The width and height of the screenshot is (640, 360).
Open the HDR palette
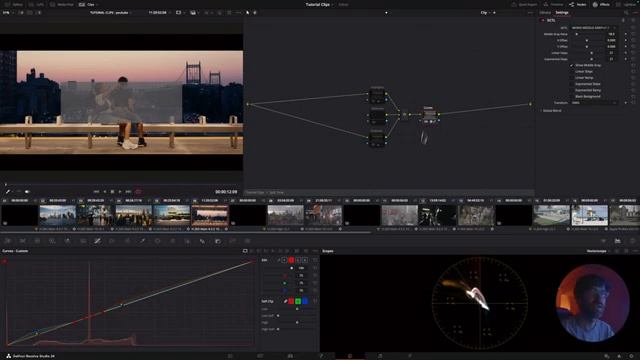[52, 241]
